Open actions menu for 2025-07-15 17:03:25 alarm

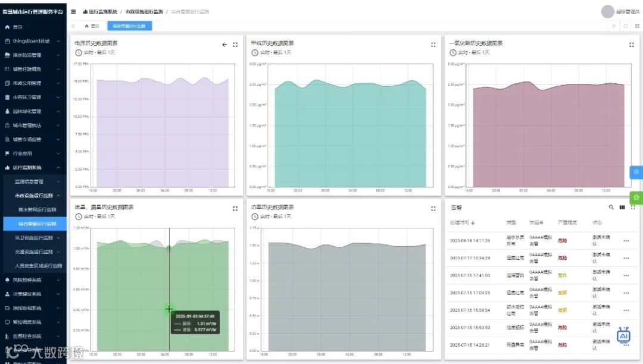click(x=626, y=293)
